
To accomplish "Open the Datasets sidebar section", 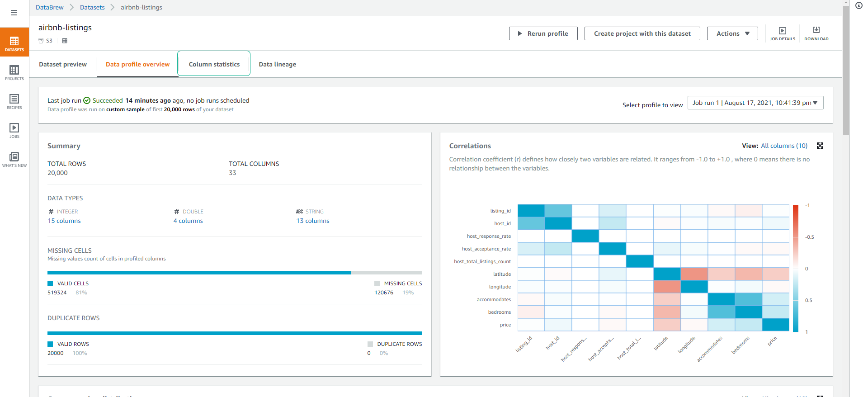I will click(x=14, y=42).
